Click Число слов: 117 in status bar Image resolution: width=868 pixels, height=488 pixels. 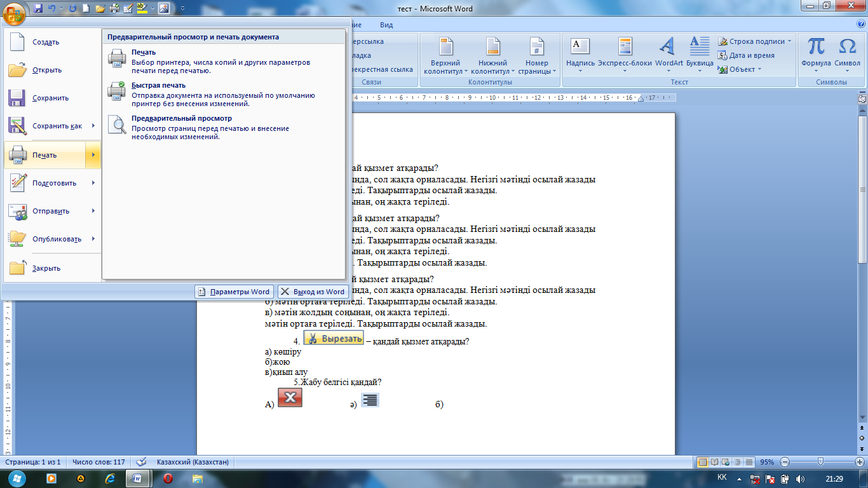pyautogui.click(x=98, y=462)
